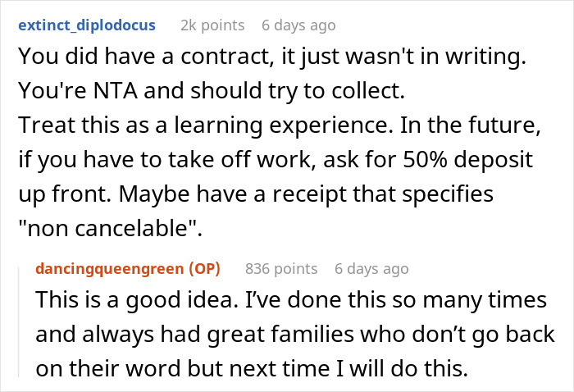Click top comment's 6 days ago timestamp

coord(298,25)
